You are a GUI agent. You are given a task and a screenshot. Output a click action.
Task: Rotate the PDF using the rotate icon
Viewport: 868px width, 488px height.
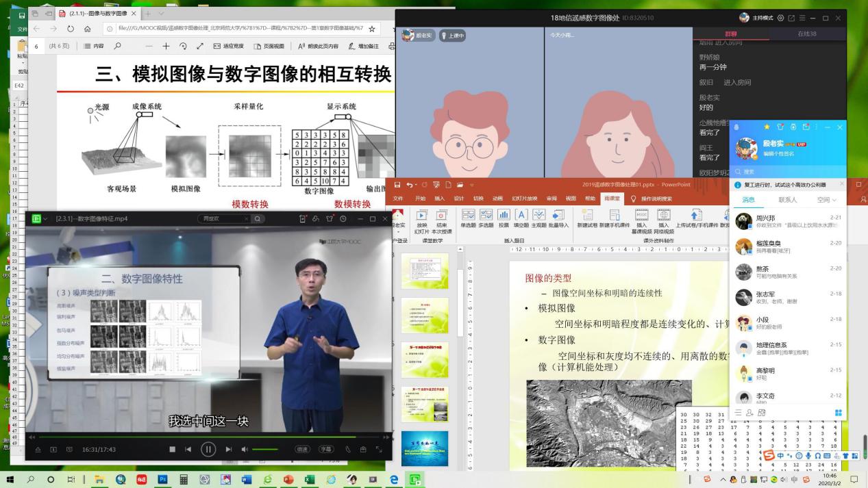pyautogui.click(x=183, y=47)
